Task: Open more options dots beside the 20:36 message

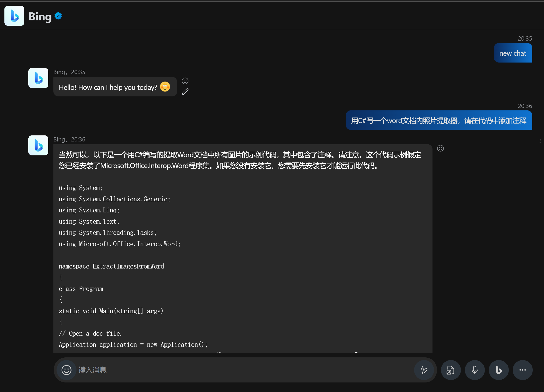Action: point(540,141)
